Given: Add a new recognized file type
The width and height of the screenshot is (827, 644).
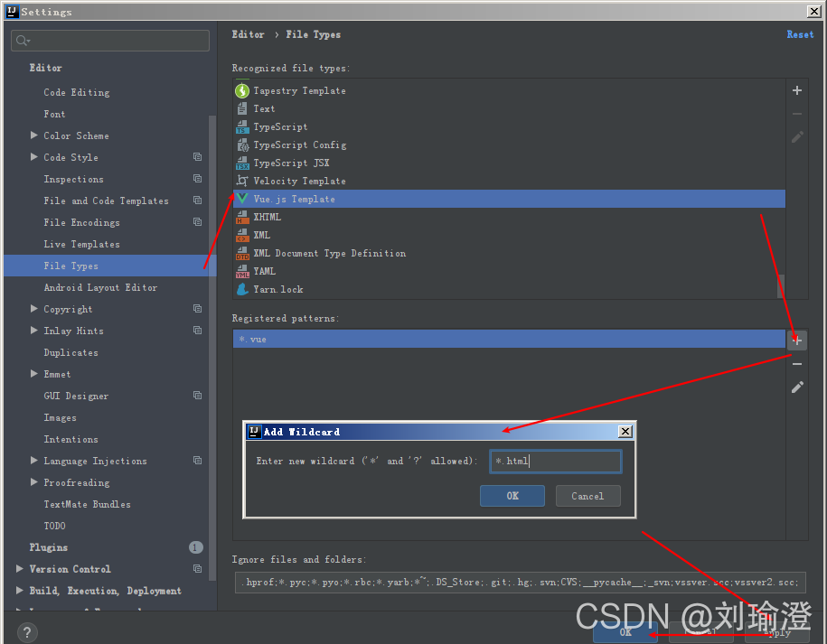Looking at the screenshot, I should [797, 90].
